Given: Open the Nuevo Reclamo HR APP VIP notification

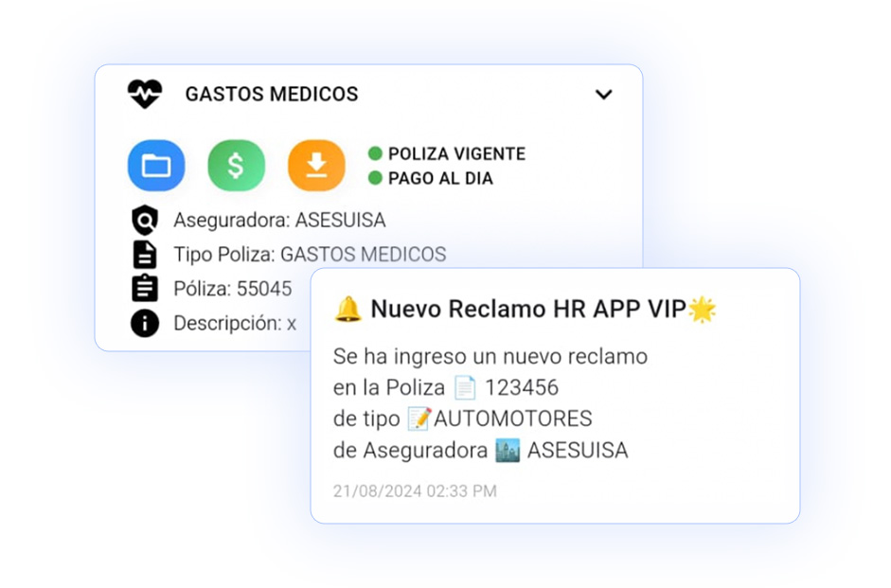Looking at the screenshot, I should [x=555, y=396].
